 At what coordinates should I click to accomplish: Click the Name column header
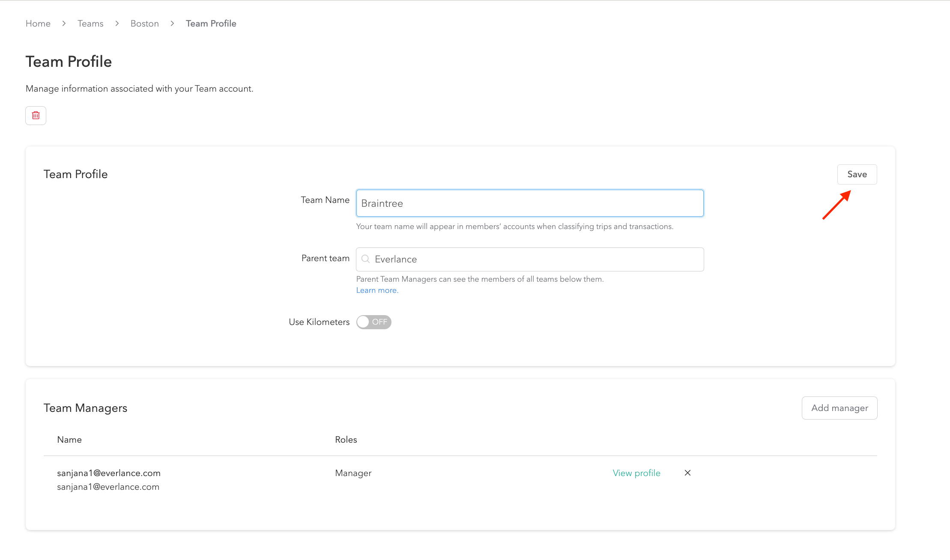point(69,440)
